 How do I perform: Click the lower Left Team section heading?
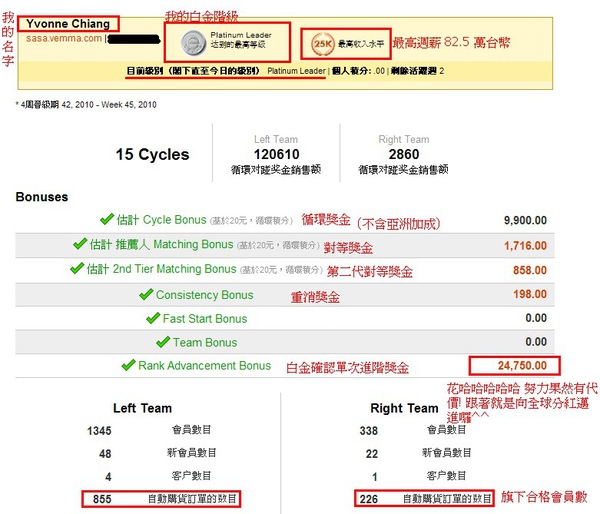click(x=142, y=408)
